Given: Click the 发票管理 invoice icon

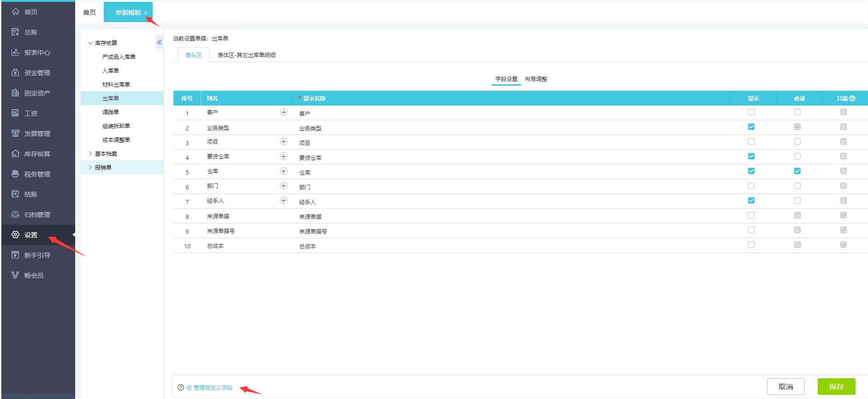Looking at the screenshot, I should click(x=15, y=133).
